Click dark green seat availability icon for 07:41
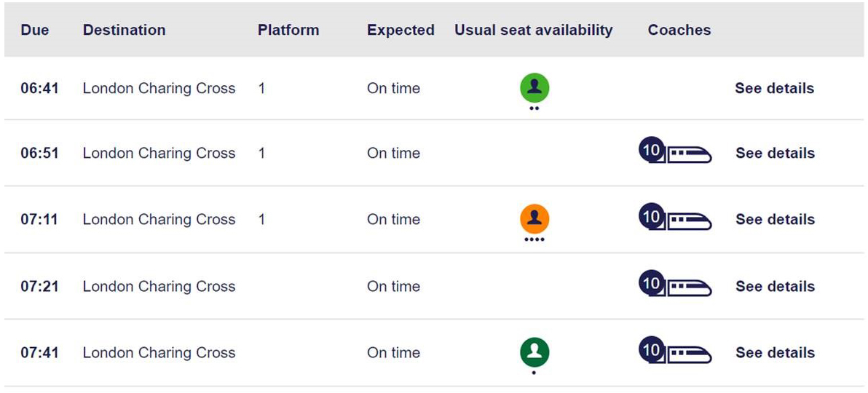This screenshot has width=868, height=393. [x=534, y=352]
